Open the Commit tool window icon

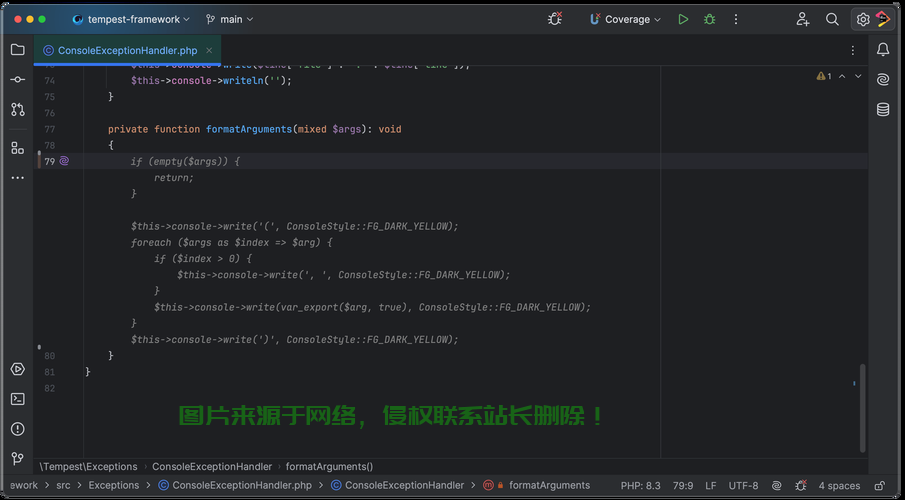[17, 79]
